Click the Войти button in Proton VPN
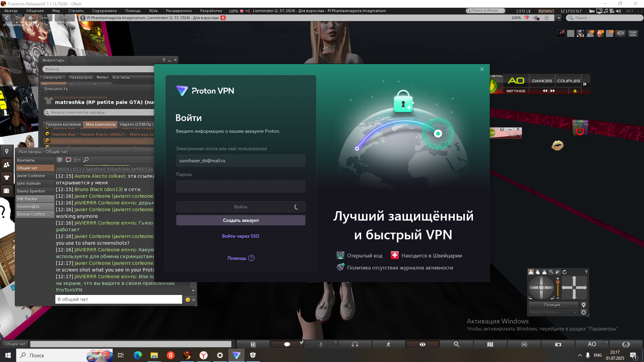The height and width of the screenshot is (362, 644). pos(240,207)
